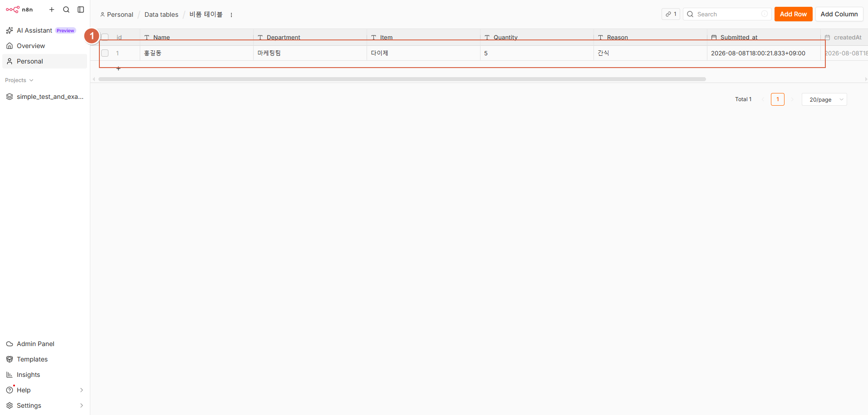Select Personal in the sidebar
The width and height of the screenshot is (868, 415).
tap(44, 61)
